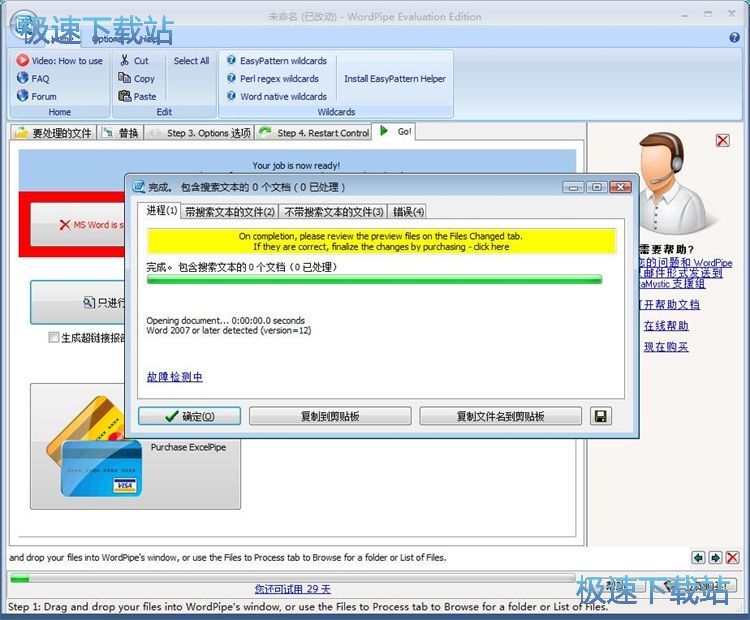
Task: Open Perl regex wildcards help
Action: coord(273,78)
